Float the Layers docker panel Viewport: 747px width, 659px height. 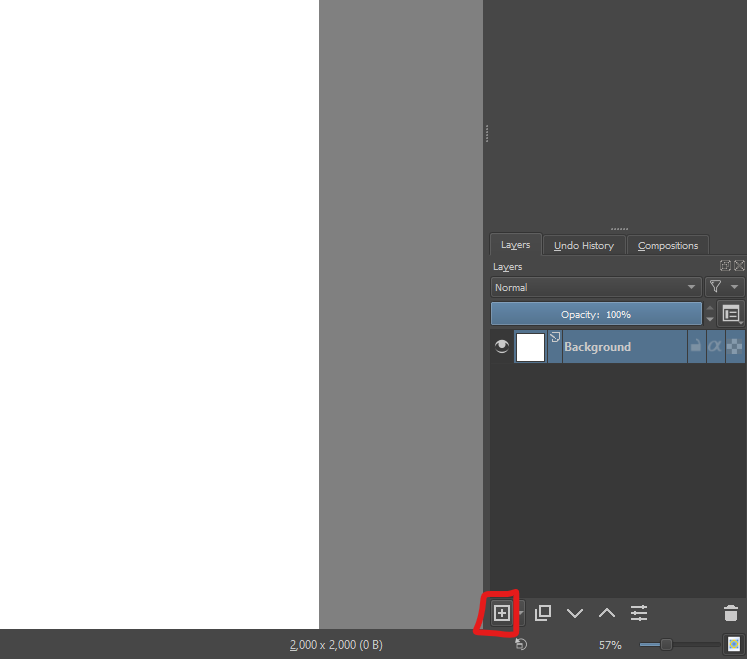[x=725, y=266]
